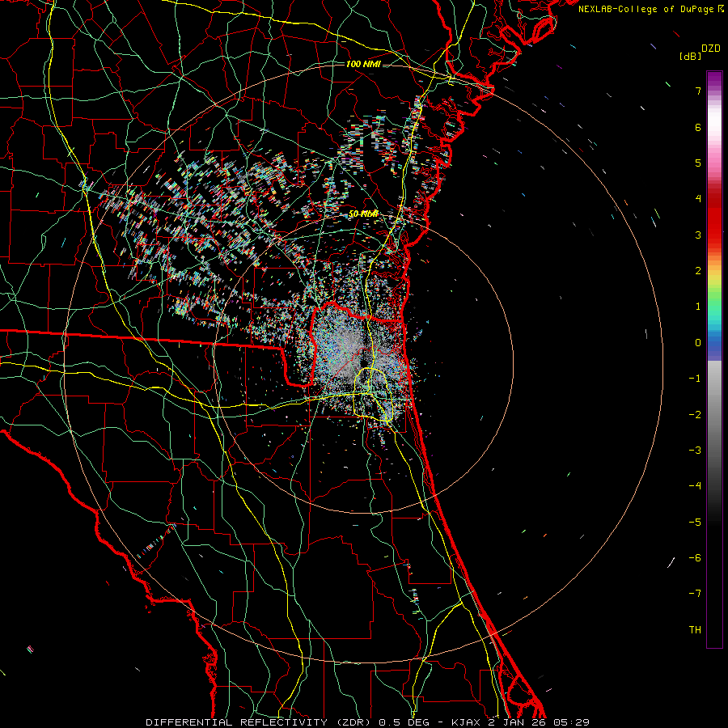Click the red 3 dB band of color bar
The height and width of the screenshot is (728, 728).
click(714, 232)
